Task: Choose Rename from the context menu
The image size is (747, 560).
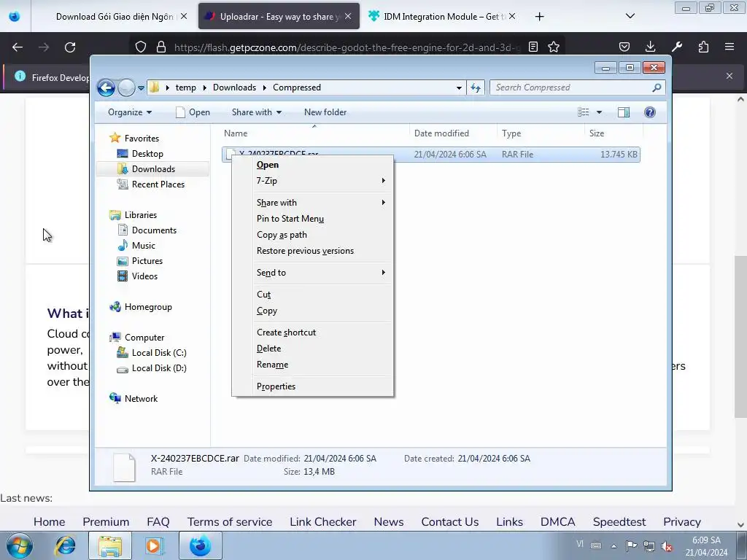Action: pyautogui.click(x=313, y=365)
